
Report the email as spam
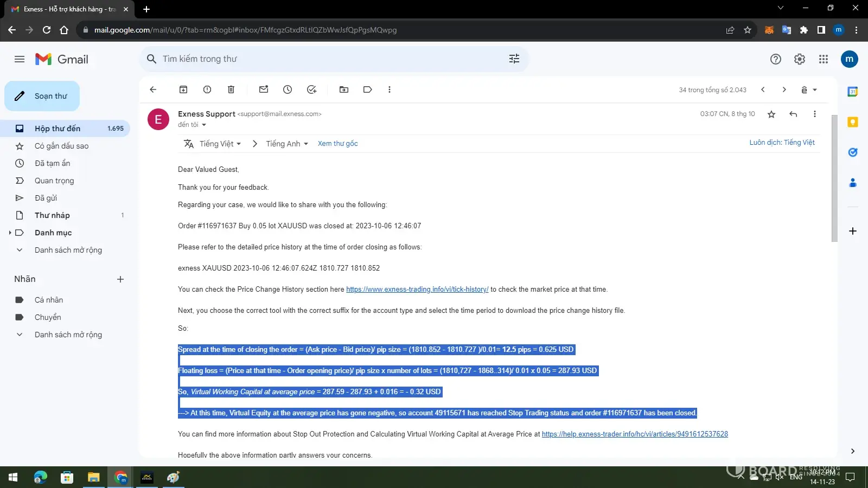[207, 89]
